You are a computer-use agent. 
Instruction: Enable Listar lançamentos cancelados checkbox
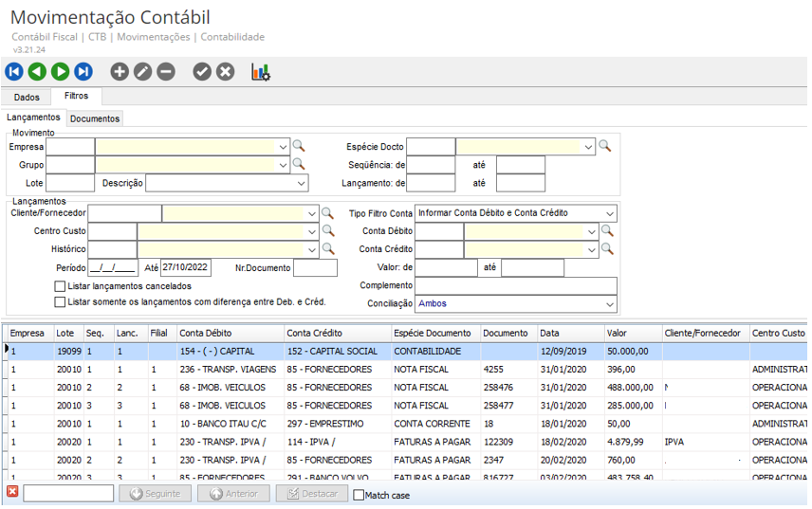(x=61, y=286)
